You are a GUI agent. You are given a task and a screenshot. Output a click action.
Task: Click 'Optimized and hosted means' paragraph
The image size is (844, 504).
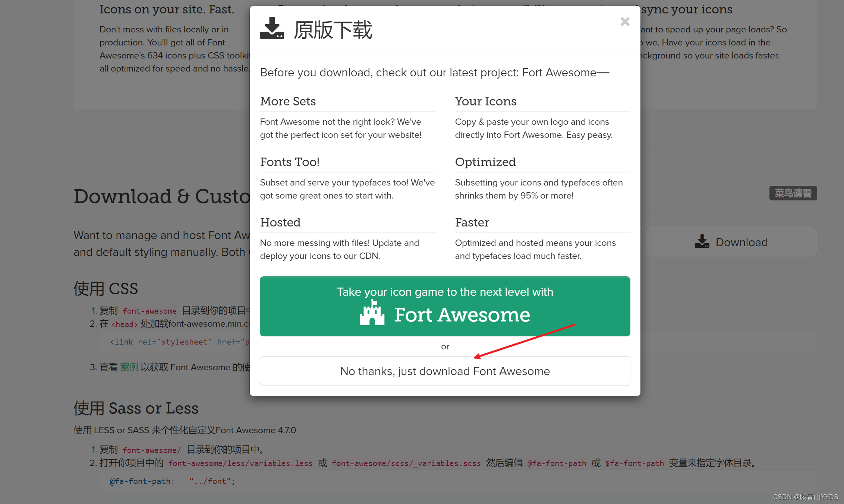tap(535, 249)
